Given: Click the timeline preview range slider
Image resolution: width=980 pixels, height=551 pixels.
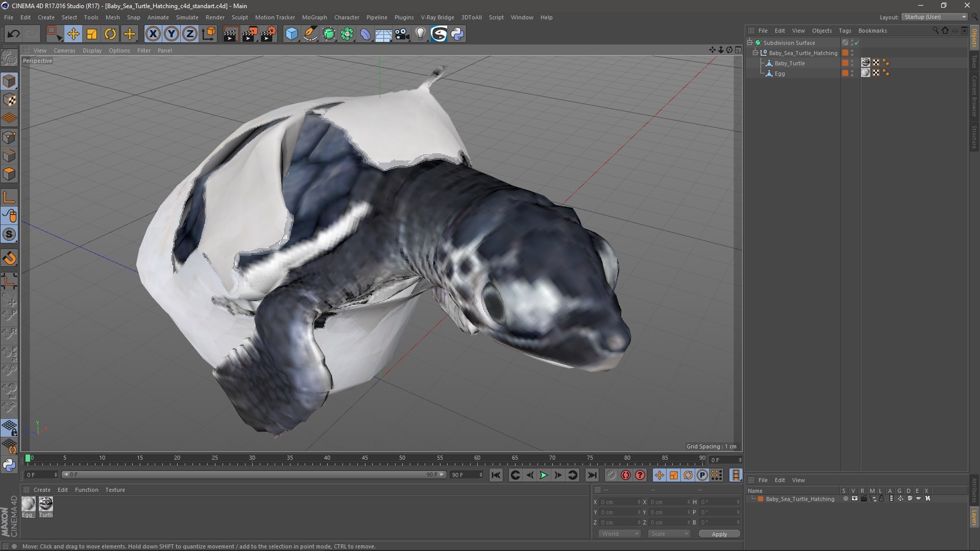Looking at the screenshot, I should tap(254, 475).
